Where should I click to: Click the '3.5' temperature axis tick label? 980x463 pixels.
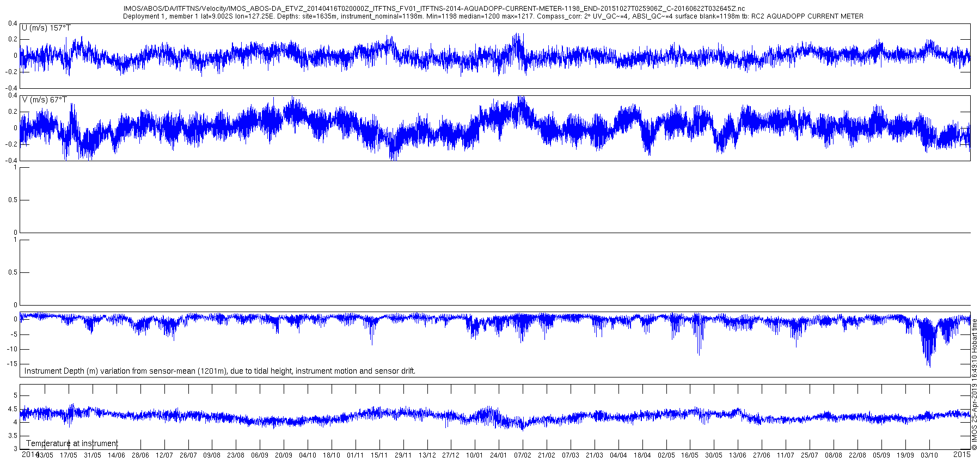(x=13, y=436)
